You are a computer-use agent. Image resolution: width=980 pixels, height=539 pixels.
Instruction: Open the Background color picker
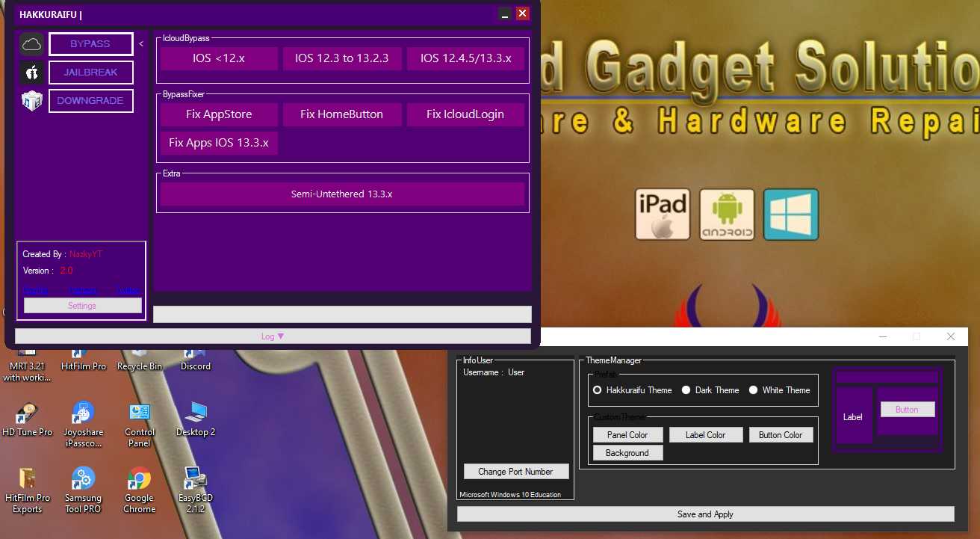627,453
